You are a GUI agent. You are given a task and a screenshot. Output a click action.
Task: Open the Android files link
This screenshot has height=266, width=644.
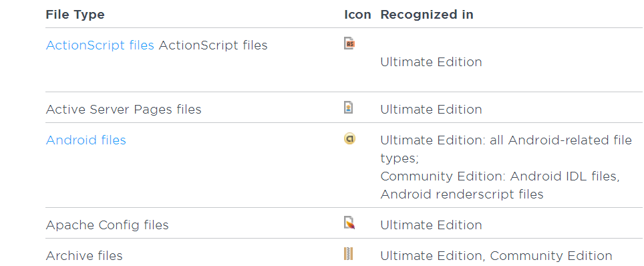click(86, 140)
